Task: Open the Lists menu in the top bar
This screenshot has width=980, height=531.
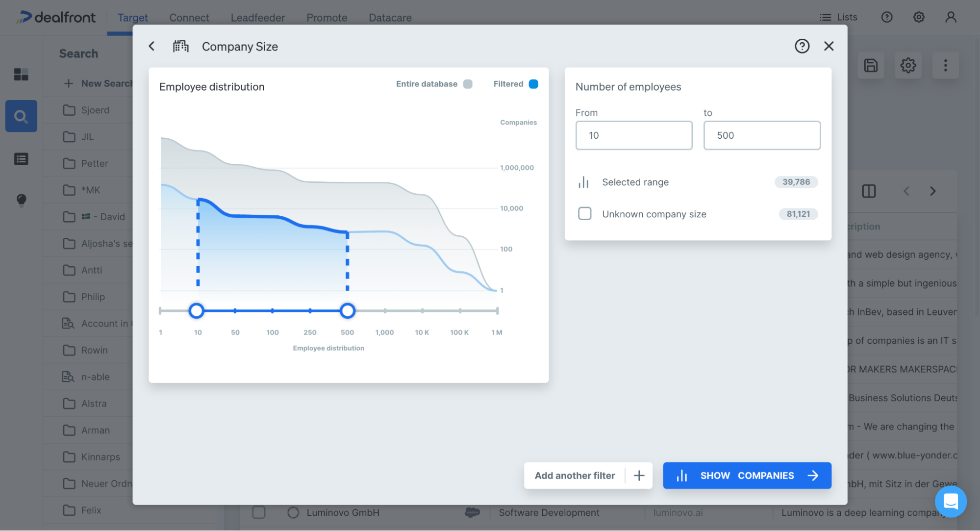Action: click(839, 17)
